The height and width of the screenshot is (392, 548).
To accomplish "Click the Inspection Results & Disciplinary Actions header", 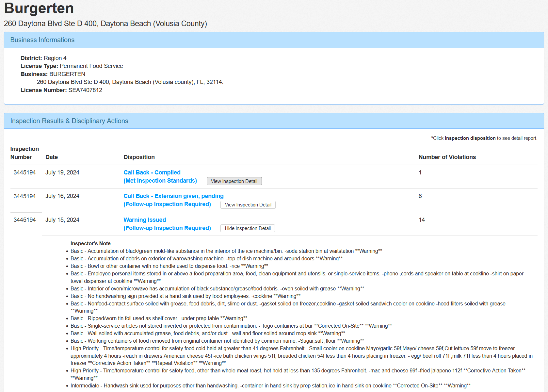I will (x=69, y=121).
